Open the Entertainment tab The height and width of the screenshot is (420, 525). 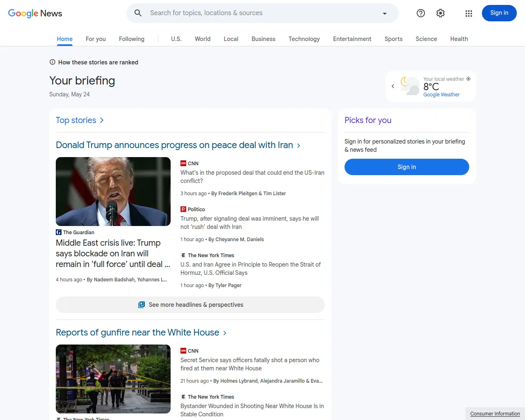coord(352,39)
